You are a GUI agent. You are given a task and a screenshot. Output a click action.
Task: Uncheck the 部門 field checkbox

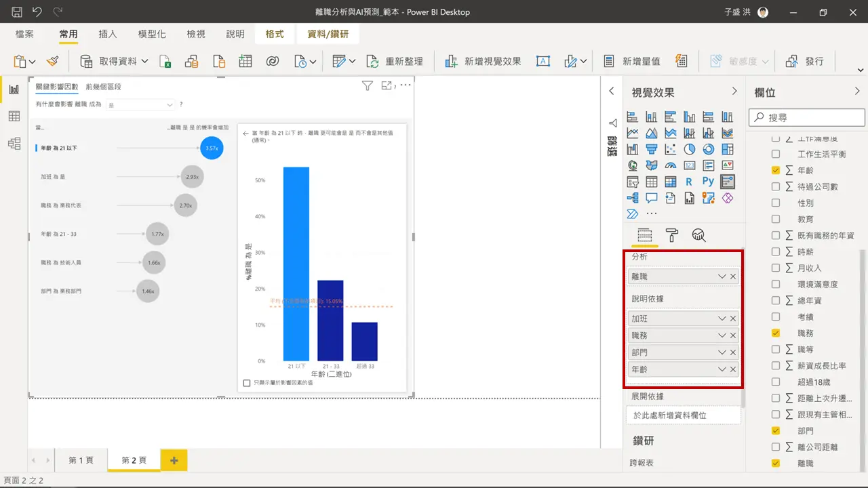click(776, 430)
